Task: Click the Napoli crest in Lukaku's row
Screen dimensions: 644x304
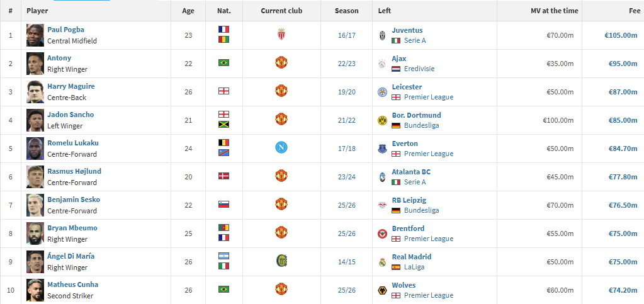Action: click(x=281, y=147)
